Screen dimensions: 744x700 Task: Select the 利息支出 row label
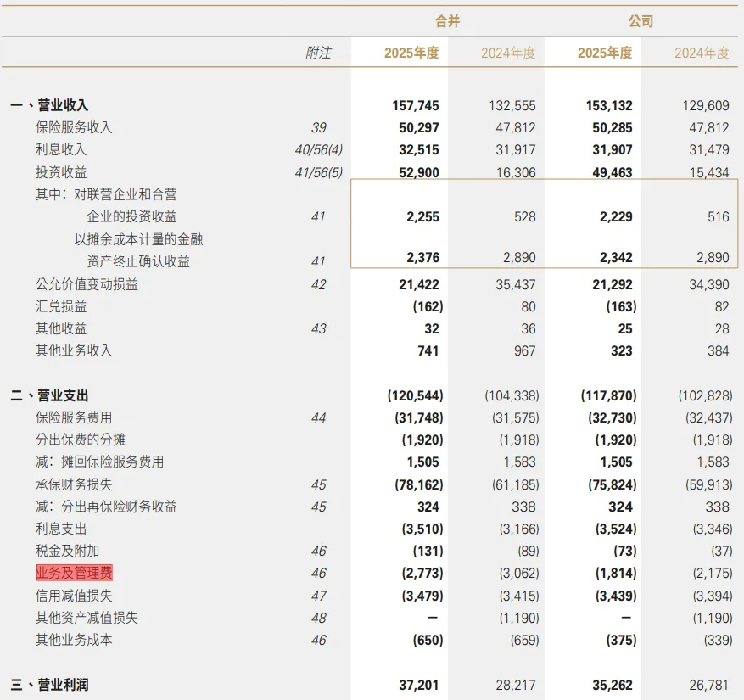[61, 529]
